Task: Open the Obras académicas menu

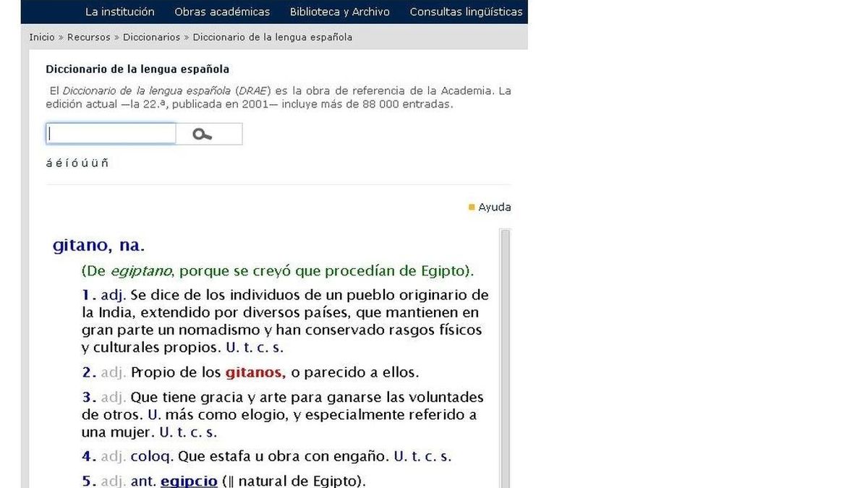Action: (x=222, y=12)
